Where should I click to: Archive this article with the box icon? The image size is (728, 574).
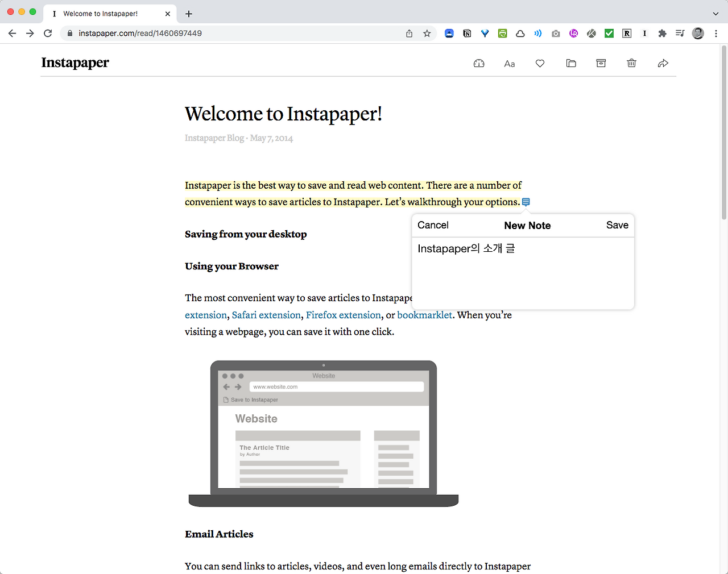601,64
